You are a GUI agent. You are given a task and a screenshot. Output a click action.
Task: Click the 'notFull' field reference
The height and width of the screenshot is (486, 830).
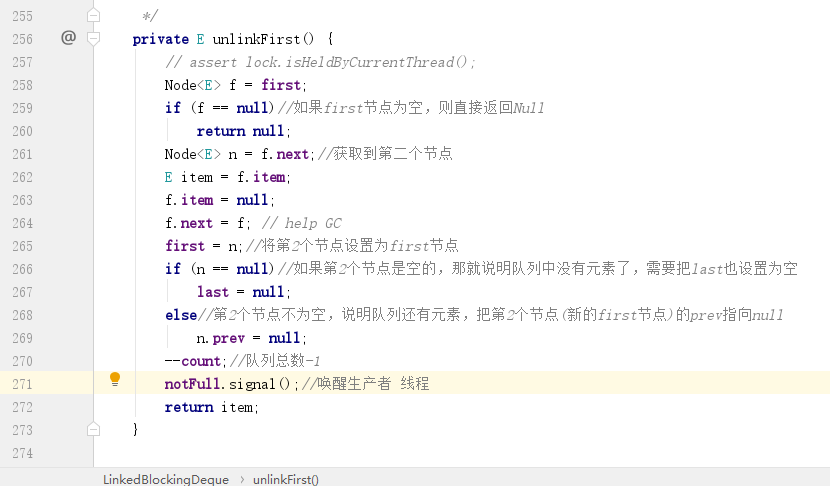click(x=192, y=384)
